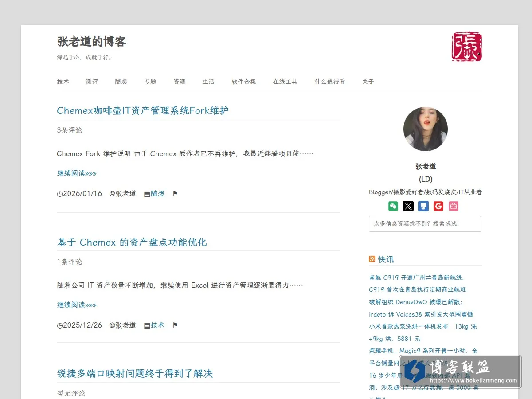Open news 小米首款热泵洗烘一体机发布
This screenshot has height=399, width=532.
pyautogui.click(x=422, y=332)
